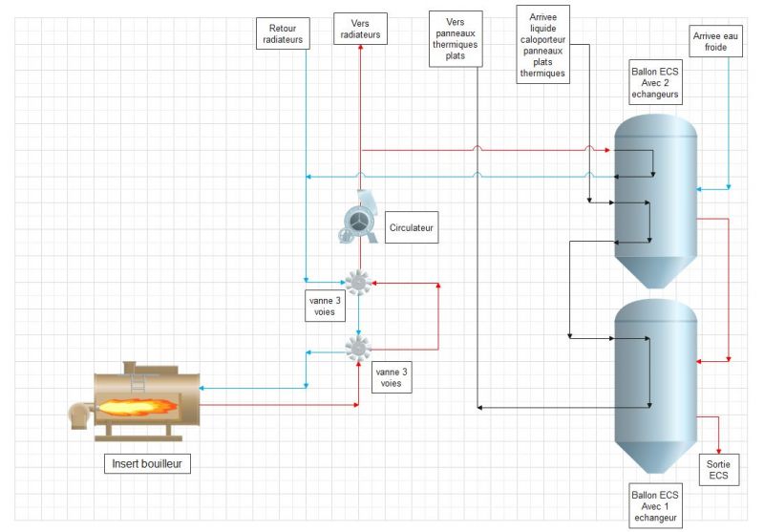Select the three-way valve icon nearest the boiler

(x=358, y=349)
